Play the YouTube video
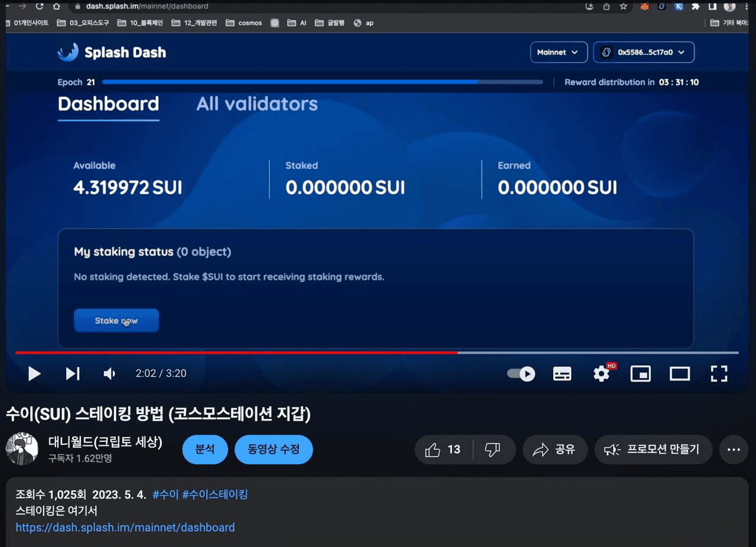Image resolution: width=756 pixels, height=547 pixels. coord(34,373)
